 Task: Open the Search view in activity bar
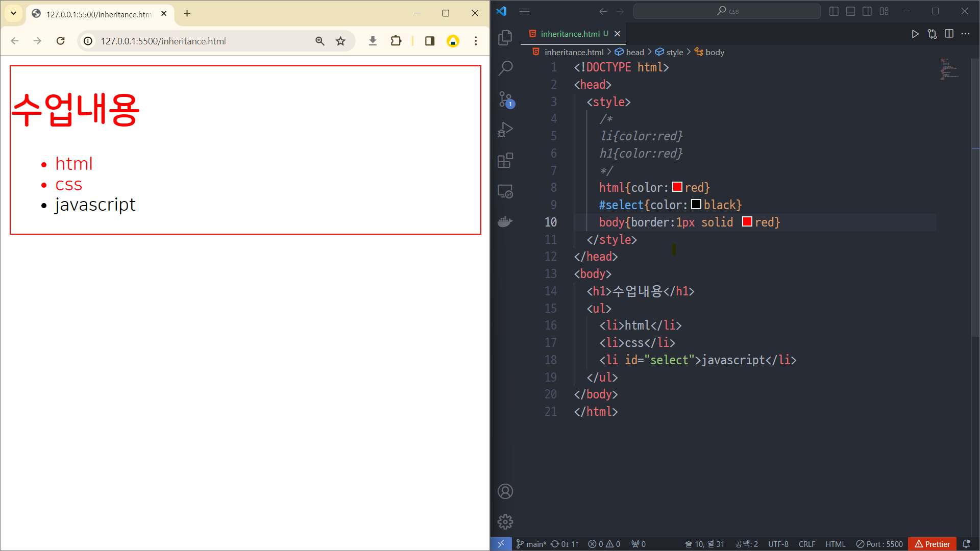pos(505,68)
